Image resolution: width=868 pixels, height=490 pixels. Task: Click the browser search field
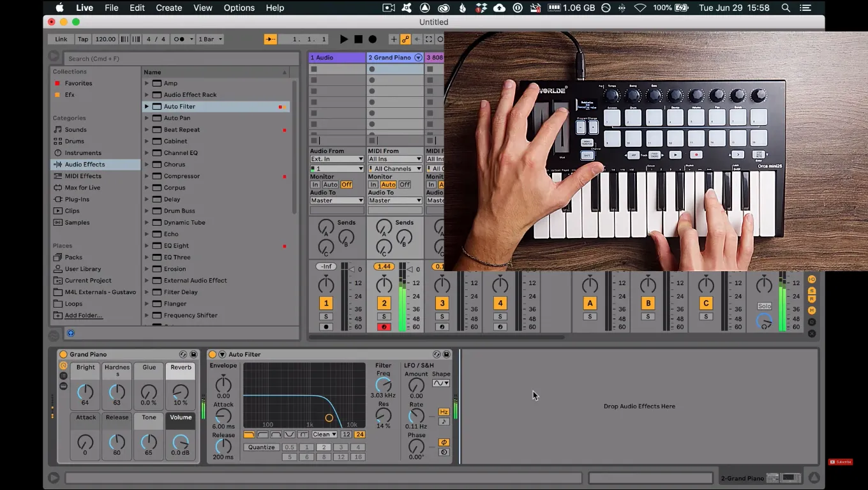(181, 59)
